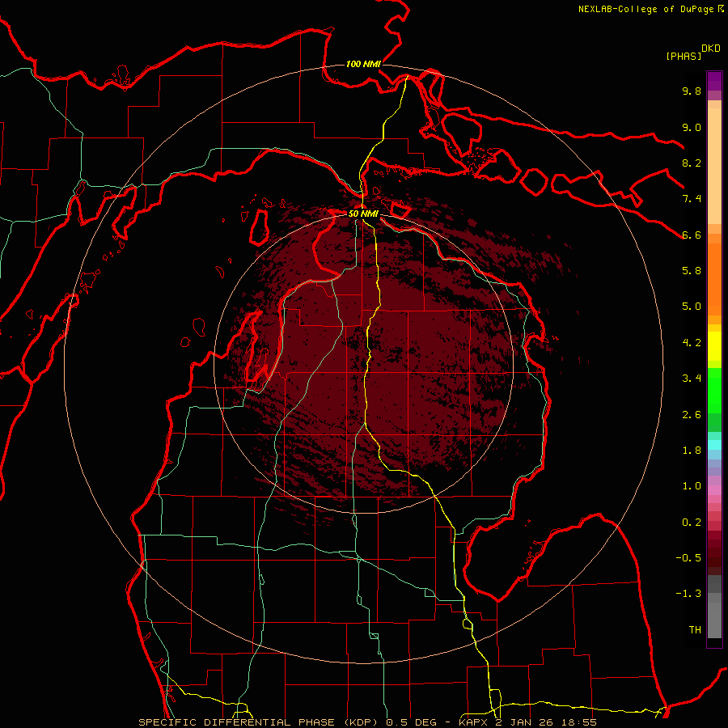This screenshot has width=728, height=728.
Task: Click the 5.0 scale label
Action: (692, 307)
